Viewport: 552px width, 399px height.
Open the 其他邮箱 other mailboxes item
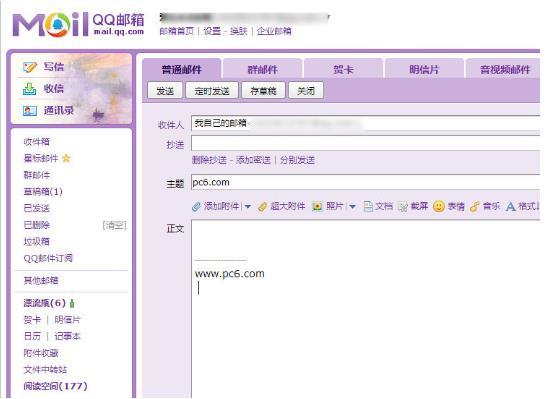coord(41,281)
